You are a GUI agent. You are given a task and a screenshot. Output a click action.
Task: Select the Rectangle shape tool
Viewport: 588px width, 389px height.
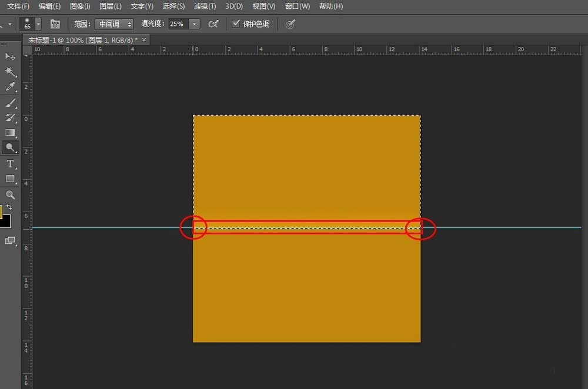[x=10, y=179]
